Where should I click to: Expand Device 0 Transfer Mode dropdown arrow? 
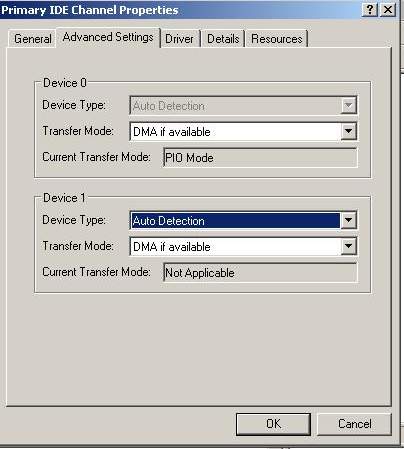coord(348,131)
